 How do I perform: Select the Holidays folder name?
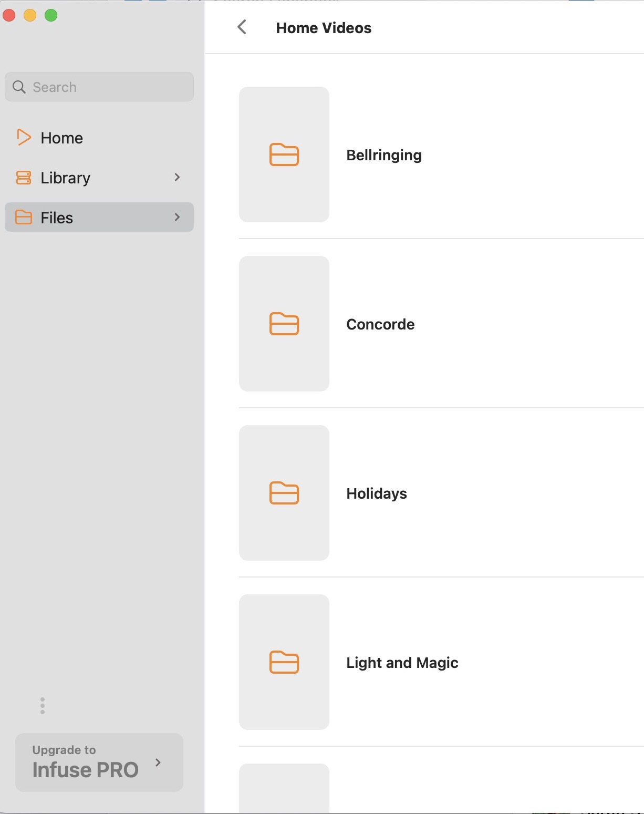tap(377, 493)
